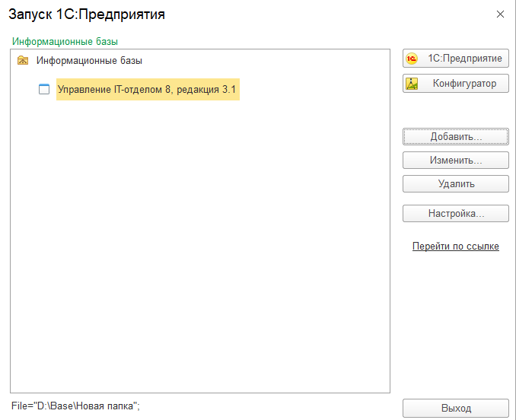
Task: Follow the Перейти по ссылке link
Action: [x=455, y=247]
